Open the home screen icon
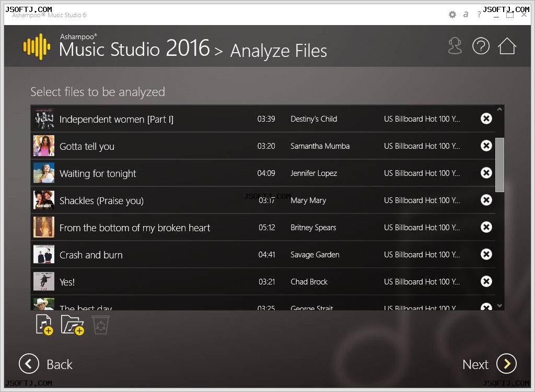 [x=507, y=46]
